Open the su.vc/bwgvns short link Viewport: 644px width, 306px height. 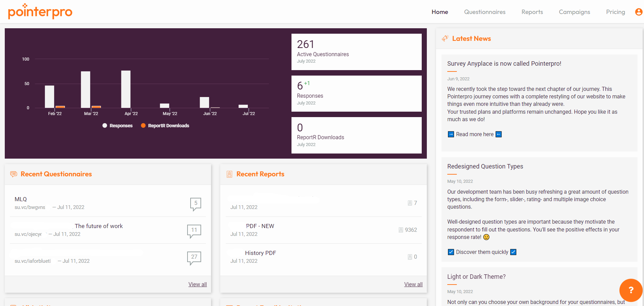pyautogui.click(x=30, y=207)
